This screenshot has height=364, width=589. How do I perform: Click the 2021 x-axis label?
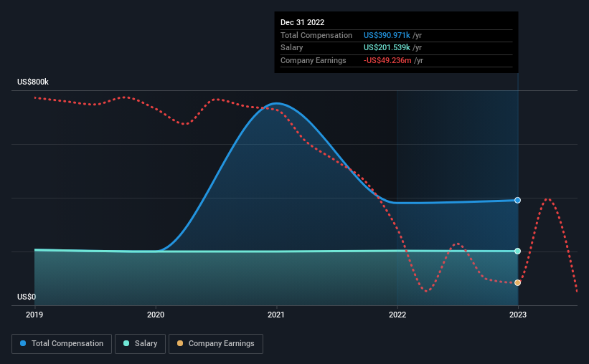tap(276, 315)
